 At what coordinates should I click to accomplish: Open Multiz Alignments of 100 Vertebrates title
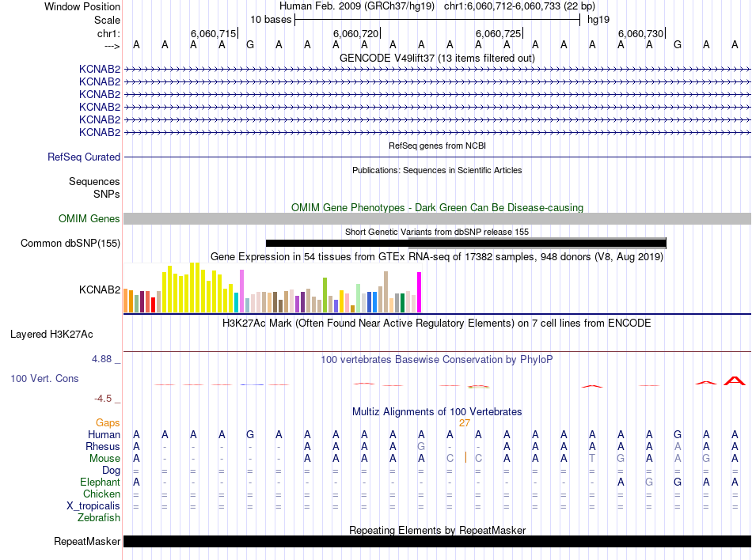tap(437, 412)
